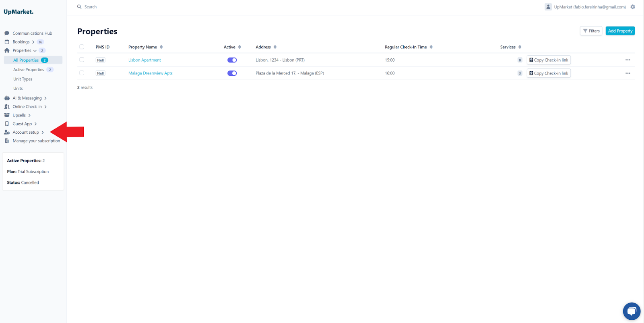Expand the Account setup chevron
This screenshot has height=323, width=644.
43,132
